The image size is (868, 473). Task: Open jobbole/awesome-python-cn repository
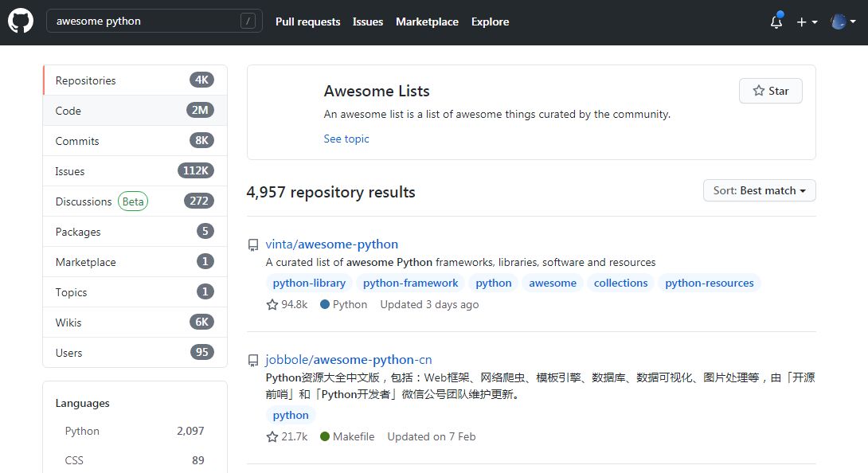(348, 360)
